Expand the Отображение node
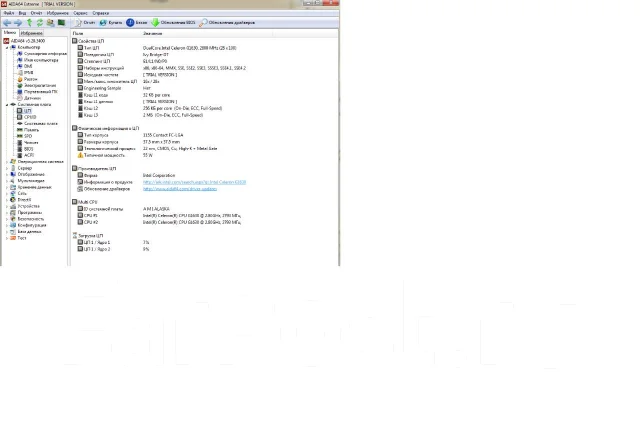640x435 pixels. pyautogui.click(x=7, y=174)
